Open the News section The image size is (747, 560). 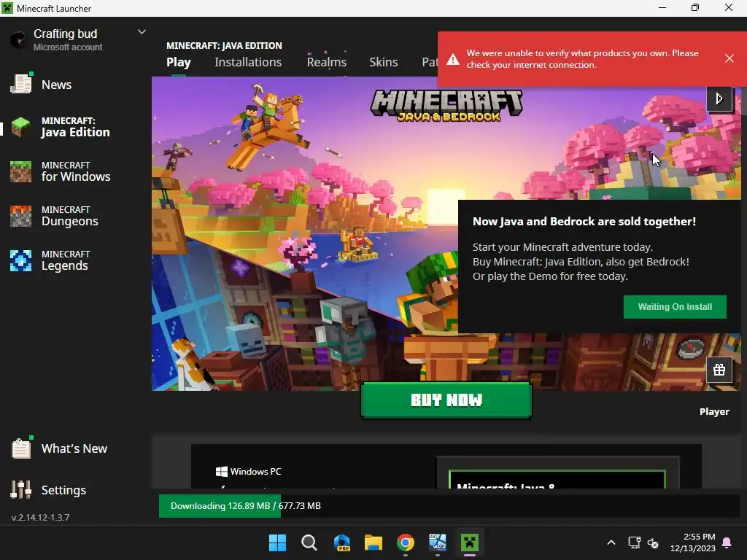pos(56,85)
